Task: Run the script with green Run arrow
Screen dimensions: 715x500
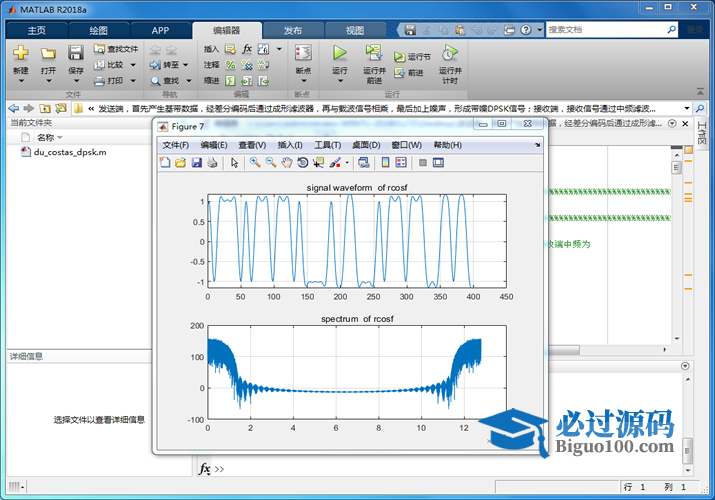Action: point(339,53)
